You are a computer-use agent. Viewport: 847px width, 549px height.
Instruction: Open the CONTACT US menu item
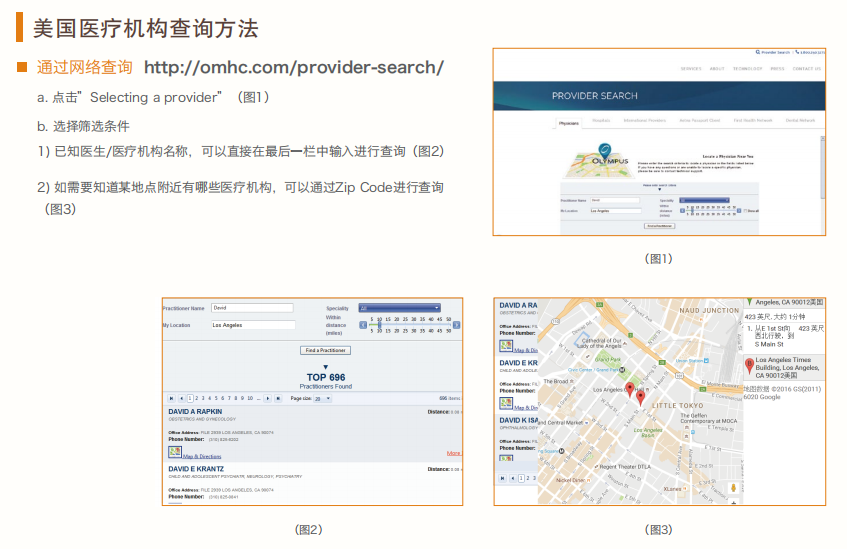coord(806,69)
